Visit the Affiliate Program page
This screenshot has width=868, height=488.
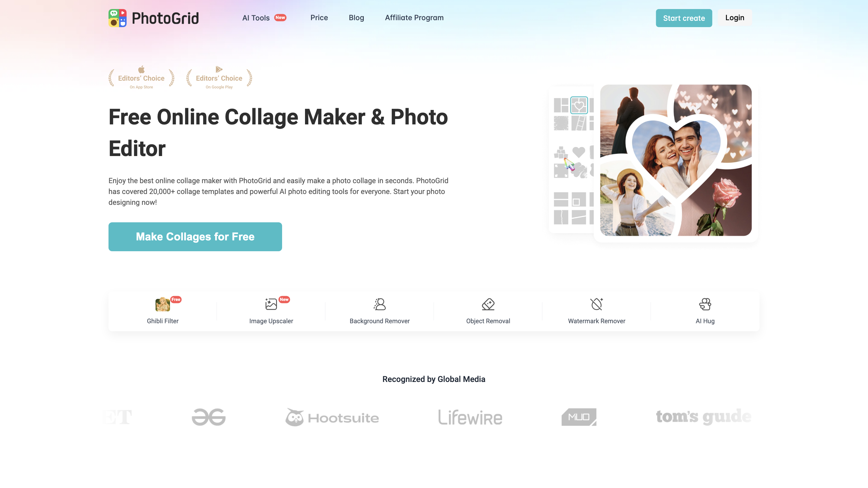(414, 18)
